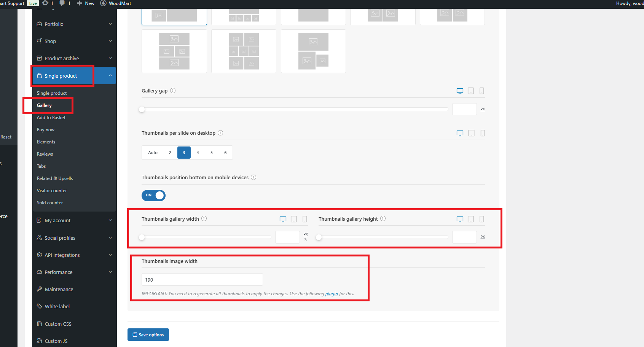Click New in the admin bar
644x347 pixels.
click(x=86, y=3)
